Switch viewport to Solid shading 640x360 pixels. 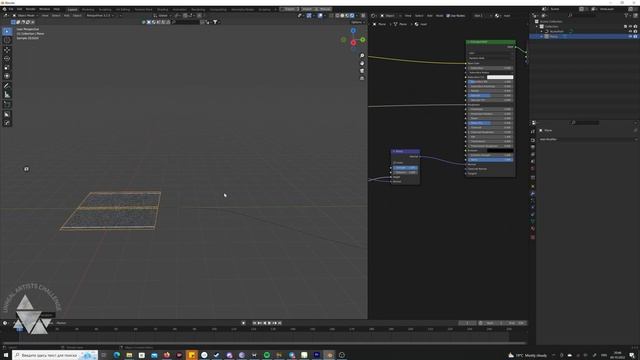[342, 16]
